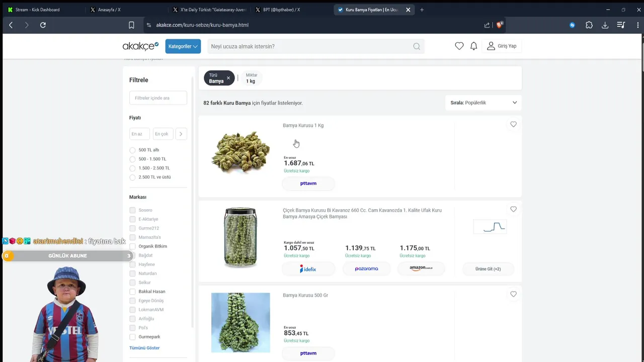The height and width of the screenshot is (362, 644).
Task: Go back to the previous page
Action: tap(11, 25)
